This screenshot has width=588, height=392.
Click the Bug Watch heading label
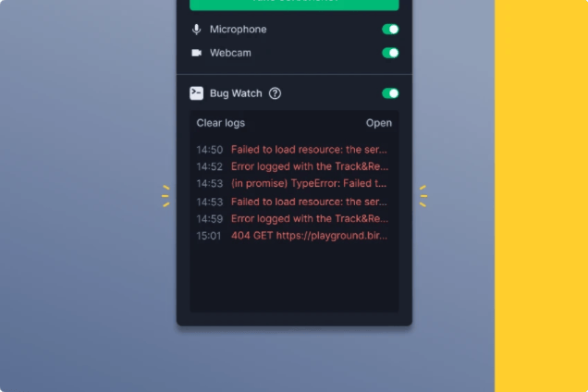point(236,93)
